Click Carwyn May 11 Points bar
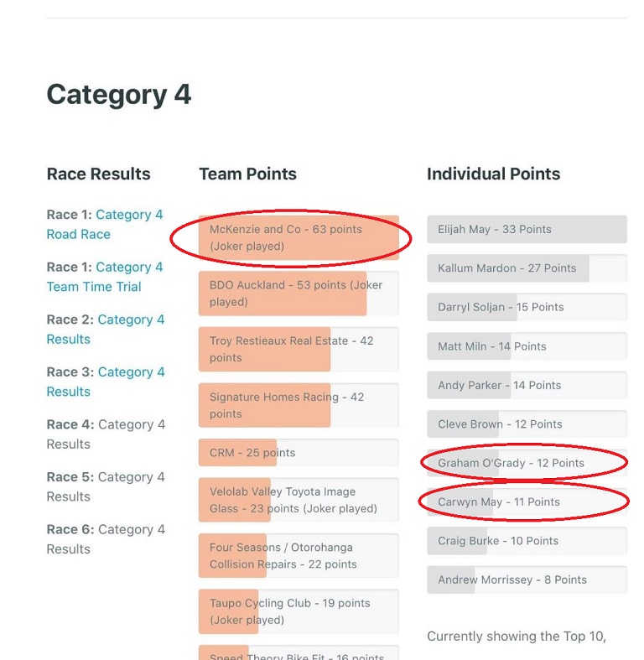This screenshot has width=644, height=660. tap(526, 501)
